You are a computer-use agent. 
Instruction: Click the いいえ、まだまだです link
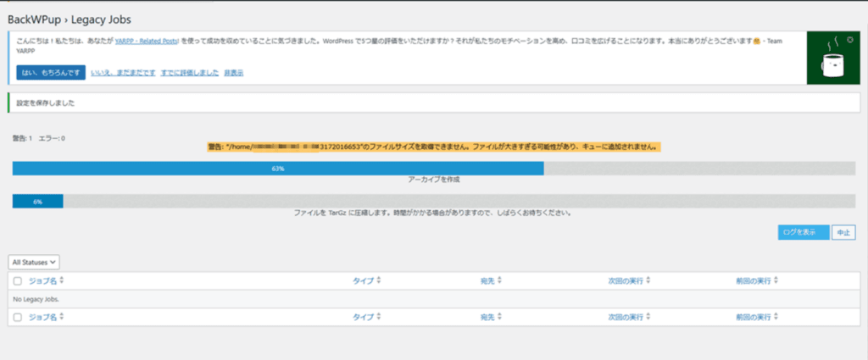pos(123,73)
